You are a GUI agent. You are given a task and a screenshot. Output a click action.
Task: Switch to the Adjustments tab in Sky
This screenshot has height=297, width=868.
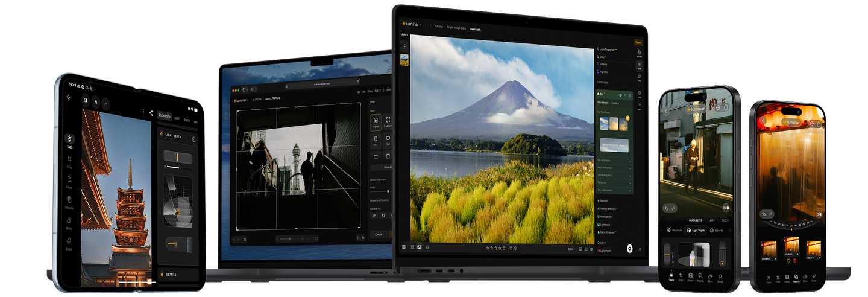pyautogui.click(x=602, y=103)
